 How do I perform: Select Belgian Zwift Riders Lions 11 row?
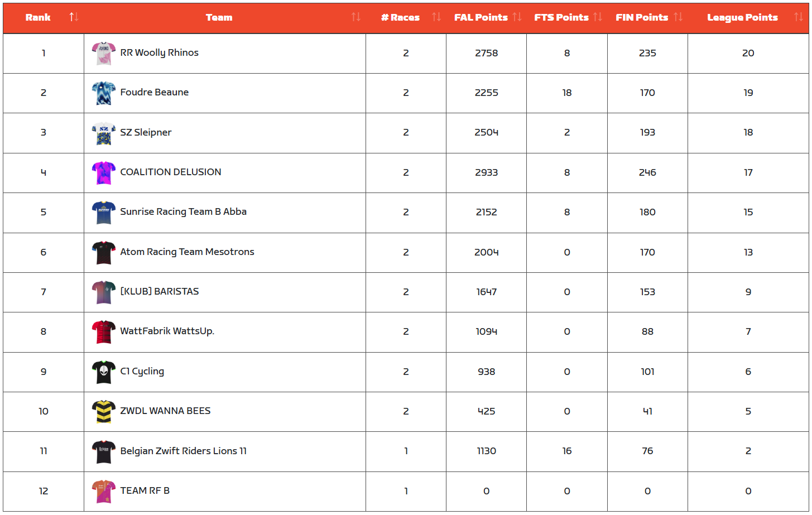[x=183, y=451]
